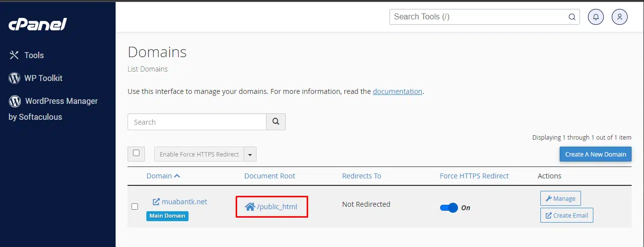The height and width of the screenshot is (247, 644).
Task: Click the home icon beside /public_html
Action: pos(250,207)
